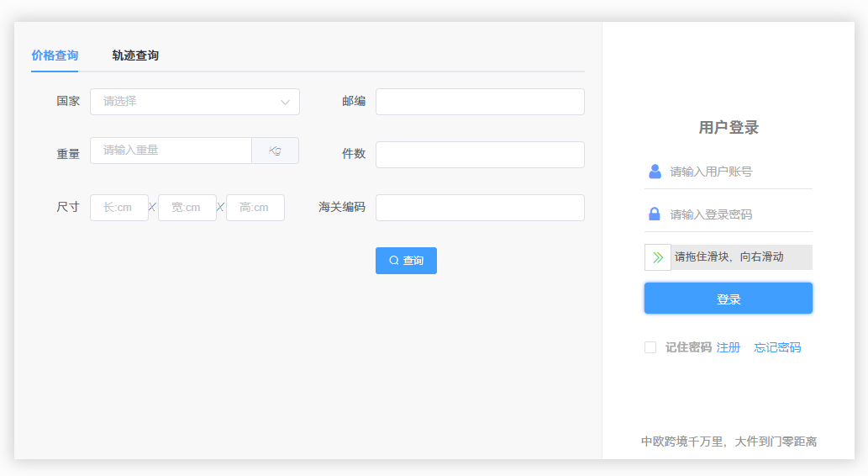The height and width of the screenshot is (476, 868).
Task: Click the user account avatar icon
Action: coord(655,172)
